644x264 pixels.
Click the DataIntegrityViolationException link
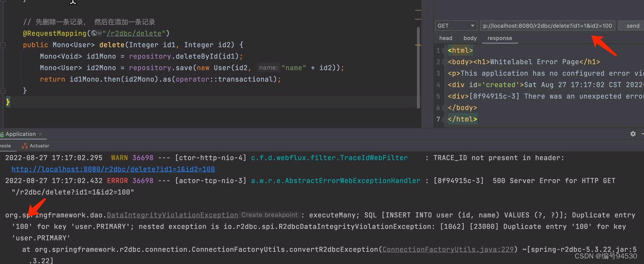click(173, 215)
